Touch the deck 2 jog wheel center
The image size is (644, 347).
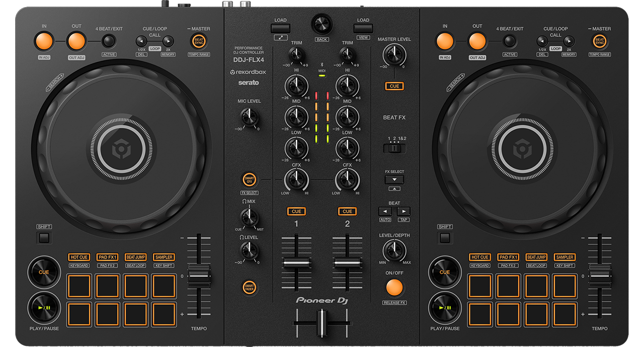click(522, 149)
